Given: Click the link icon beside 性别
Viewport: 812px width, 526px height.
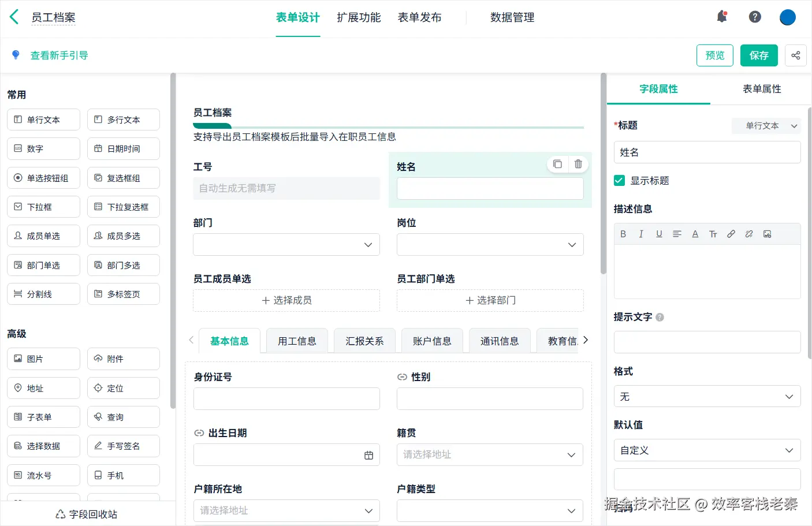Looking at the screenshot, I should click(x=402, y=377).
